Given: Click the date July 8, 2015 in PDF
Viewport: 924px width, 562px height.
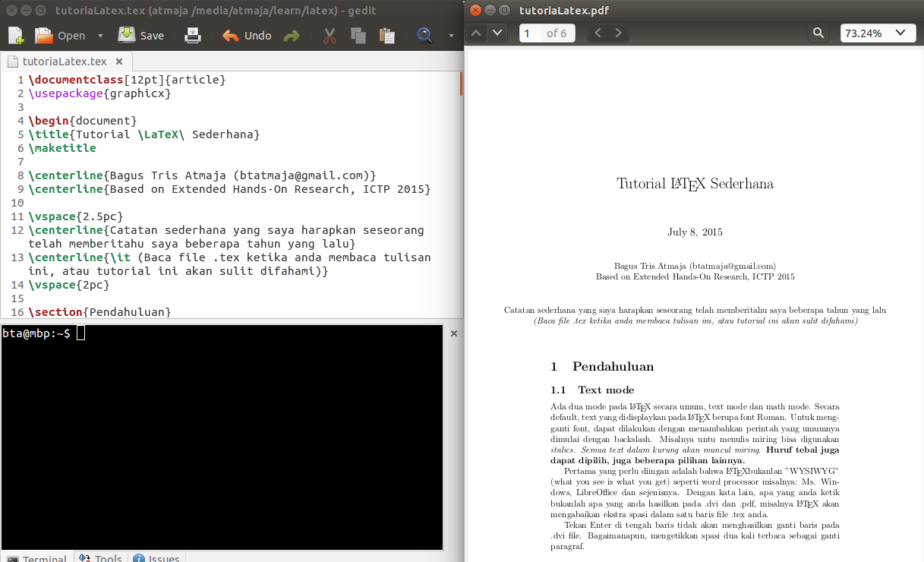Looking at the screenshot, I should (695, 232).
